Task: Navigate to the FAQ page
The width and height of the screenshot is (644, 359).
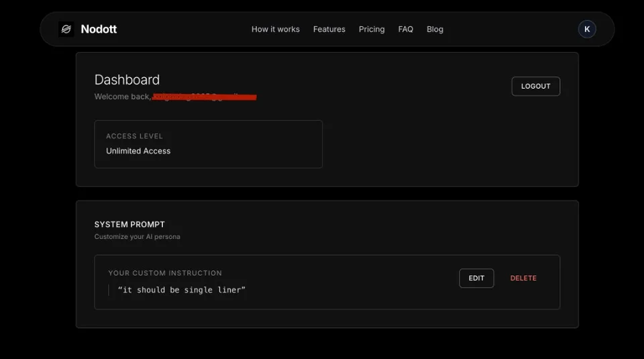Action: click(405, 29)
